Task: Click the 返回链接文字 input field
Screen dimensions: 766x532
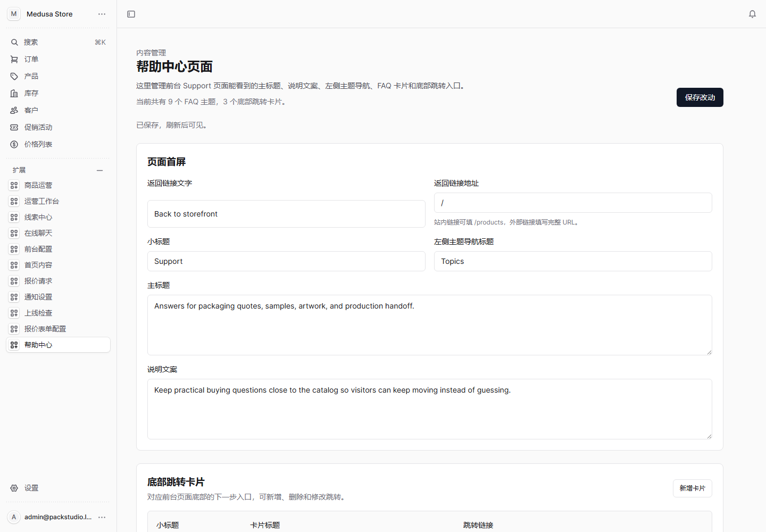Action: click(286, 214)
